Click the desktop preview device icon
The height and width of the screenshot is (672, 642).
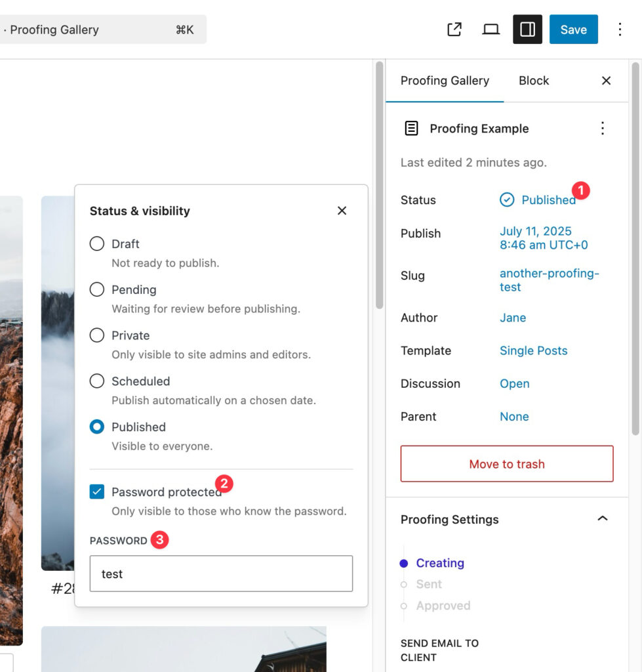(491, 30)
